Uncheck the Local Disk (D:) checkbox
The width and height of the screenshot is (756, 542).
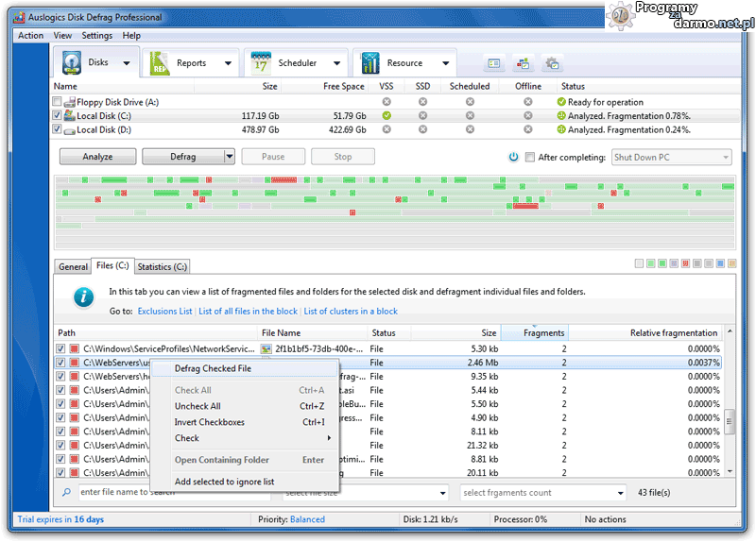click(x=58, y=130)
